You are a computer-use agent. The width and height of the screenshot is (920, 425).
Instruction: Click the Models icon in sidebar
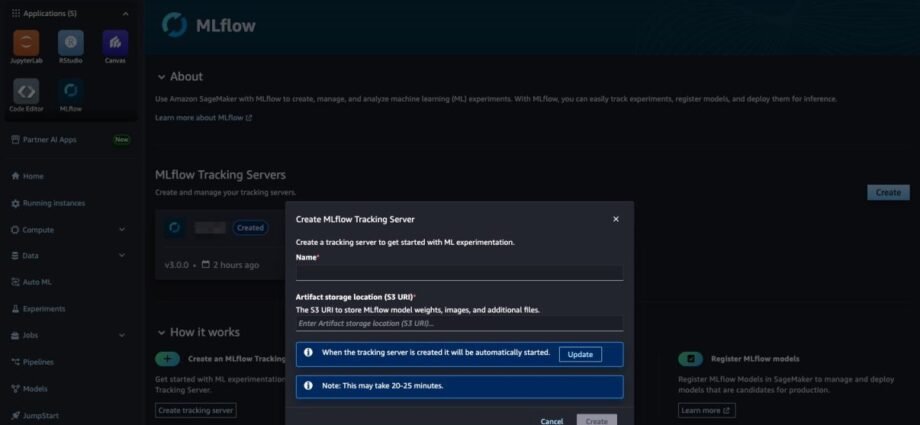pyautogui.click(x=16, y=389)
